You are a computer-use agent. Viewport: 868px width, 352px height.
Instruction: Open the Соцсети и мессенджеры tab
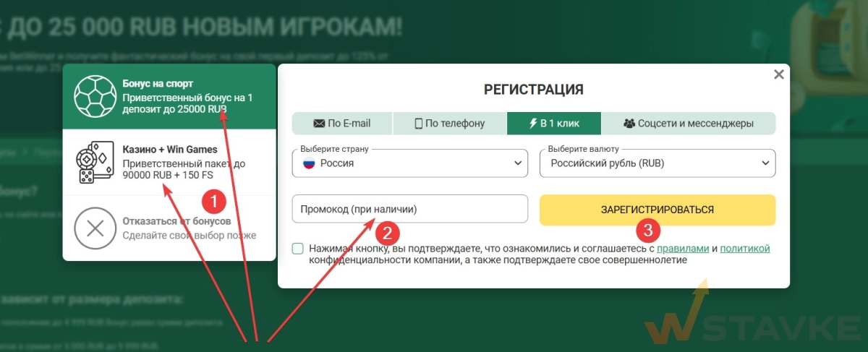tap(689, 124)
